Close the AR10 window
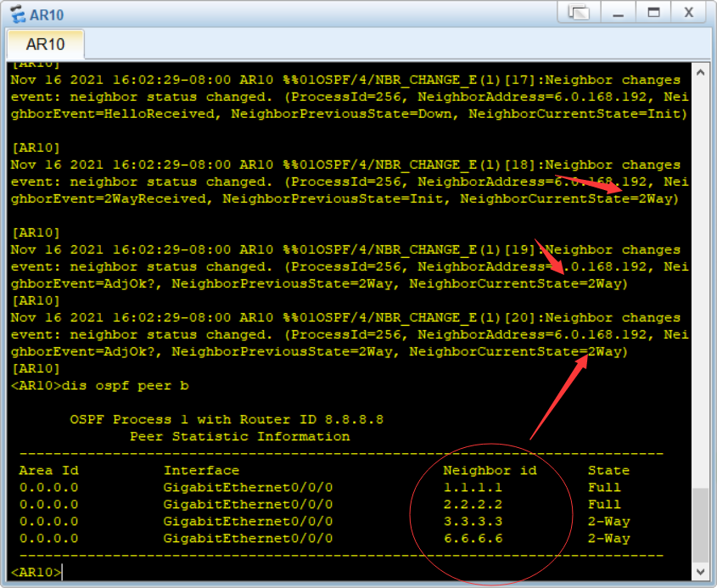717x588 pixels. 689,13
